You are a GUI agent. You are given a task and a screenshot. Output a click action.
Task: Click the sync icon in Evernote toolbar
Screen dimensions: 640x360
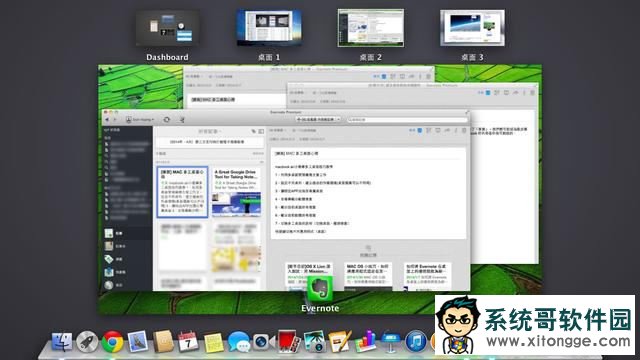click(x=167, y=120)
